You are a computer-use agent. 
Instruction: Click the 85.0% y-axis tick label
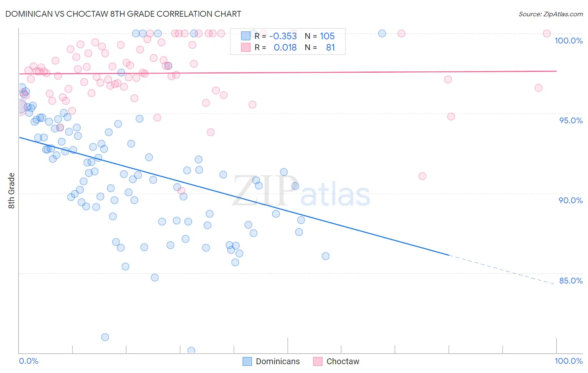571,281
